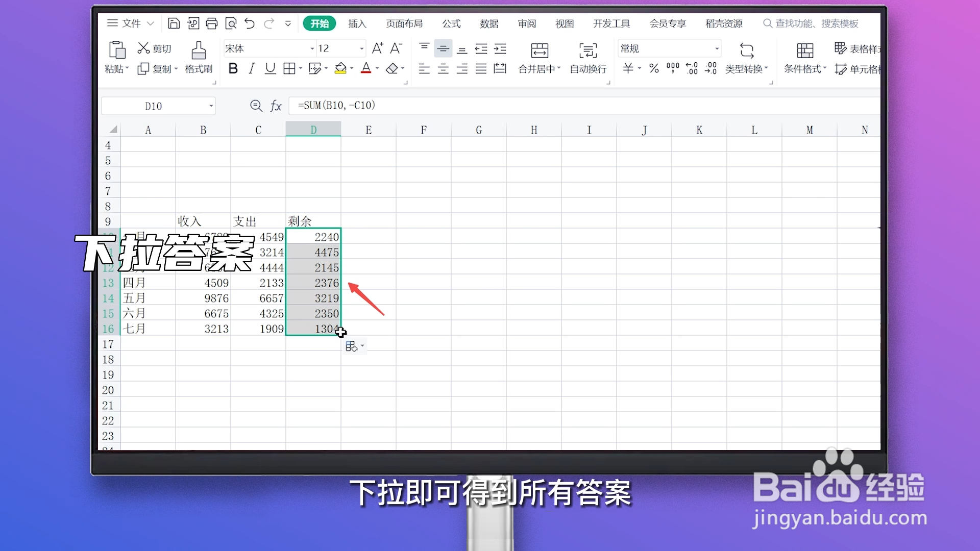Viewport: 980px width, 551px height.
Task: Click distributed alignment icon
Action: click(x=500, y=68)
